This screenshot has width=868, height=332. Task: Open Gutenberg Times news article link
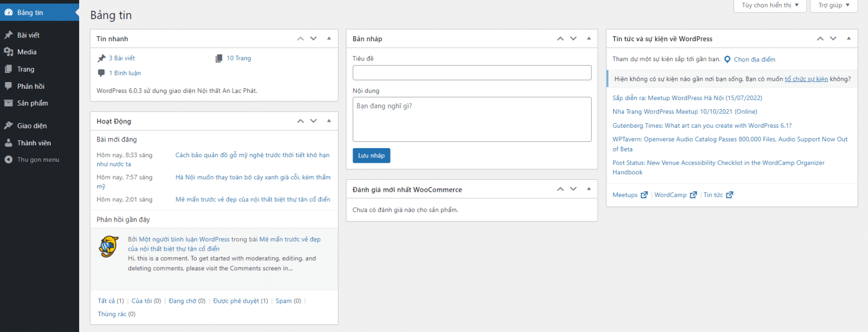[x=702, y=126]
